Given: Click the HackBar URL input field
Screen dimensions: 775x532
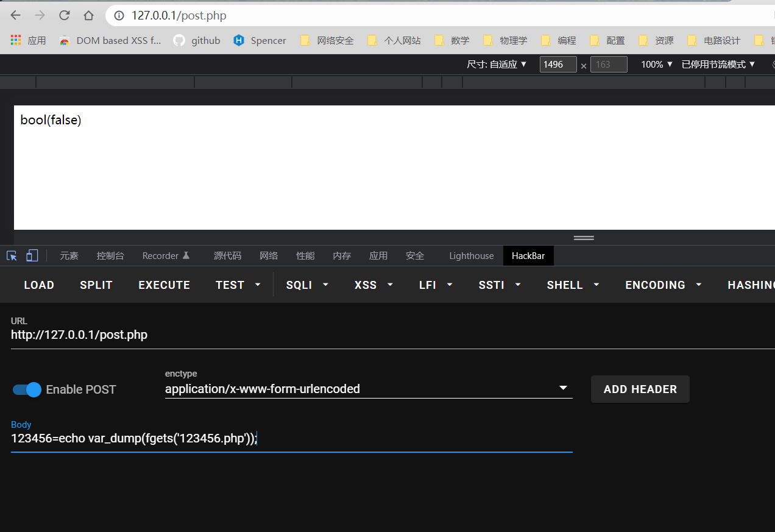Looking at the screenshot, I should 393,335.
